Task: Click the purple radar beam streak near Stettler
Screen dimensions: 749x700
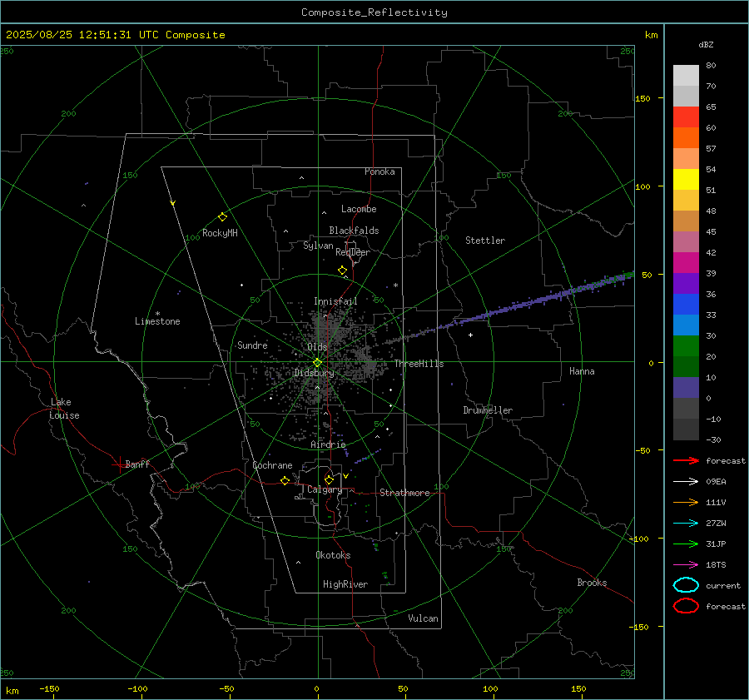Action: click(525, 304)
